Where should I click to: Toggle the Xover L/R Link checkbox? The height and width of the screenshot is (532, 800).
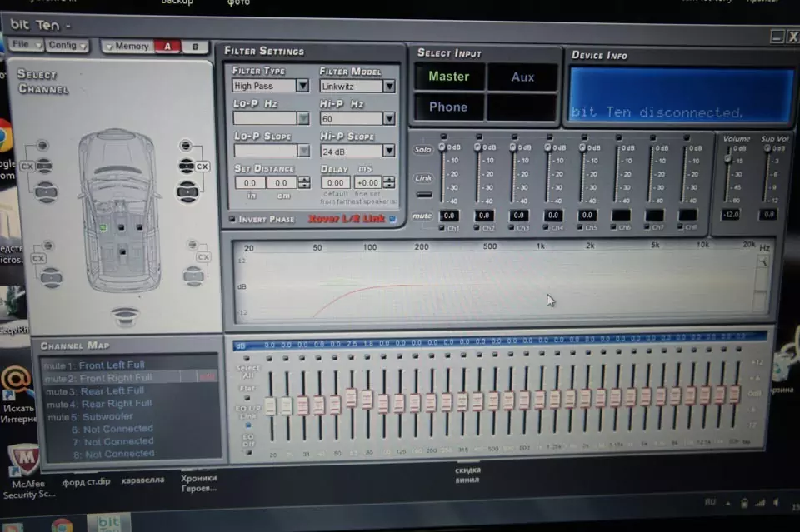click(x=392, y=219)
